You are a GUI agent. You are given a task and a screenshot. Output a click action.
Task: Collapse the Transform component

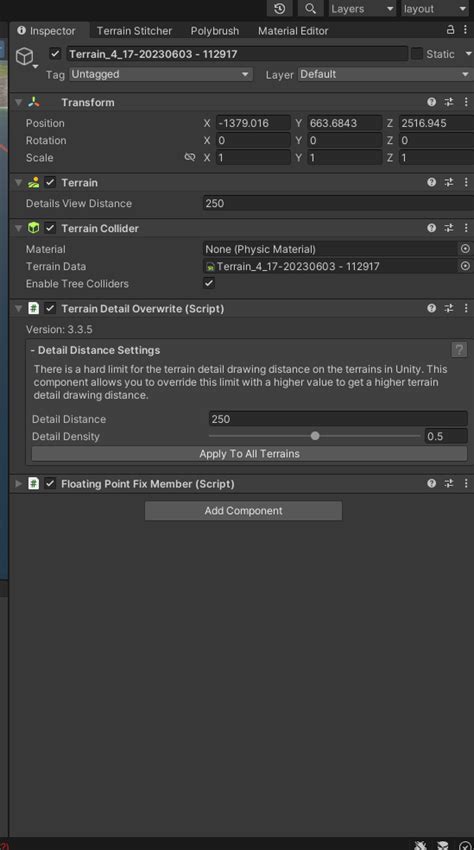coord(18,102)
